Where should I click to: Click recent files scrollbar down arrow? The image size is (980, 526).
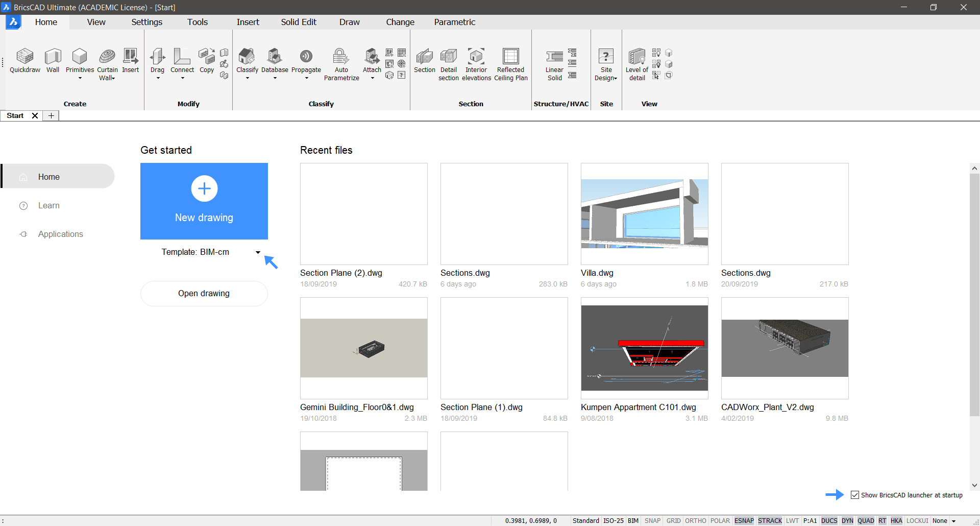pos(974,486)
